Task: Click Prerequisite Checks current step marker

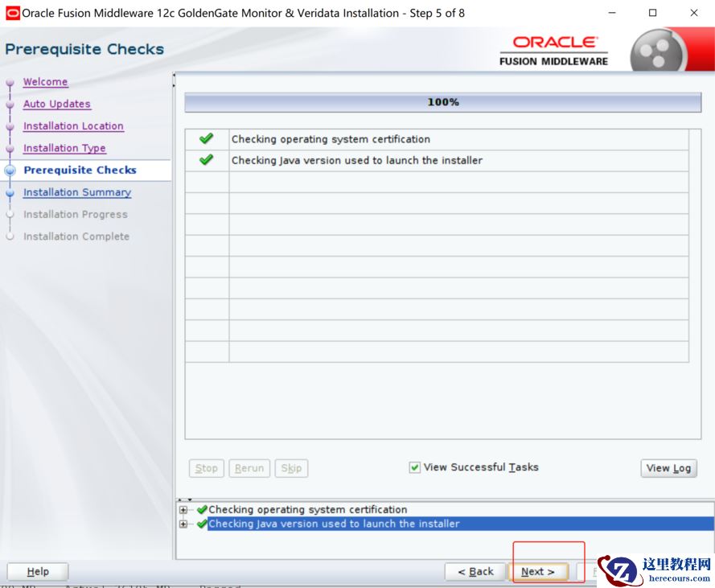Action: tap(10, 171)
